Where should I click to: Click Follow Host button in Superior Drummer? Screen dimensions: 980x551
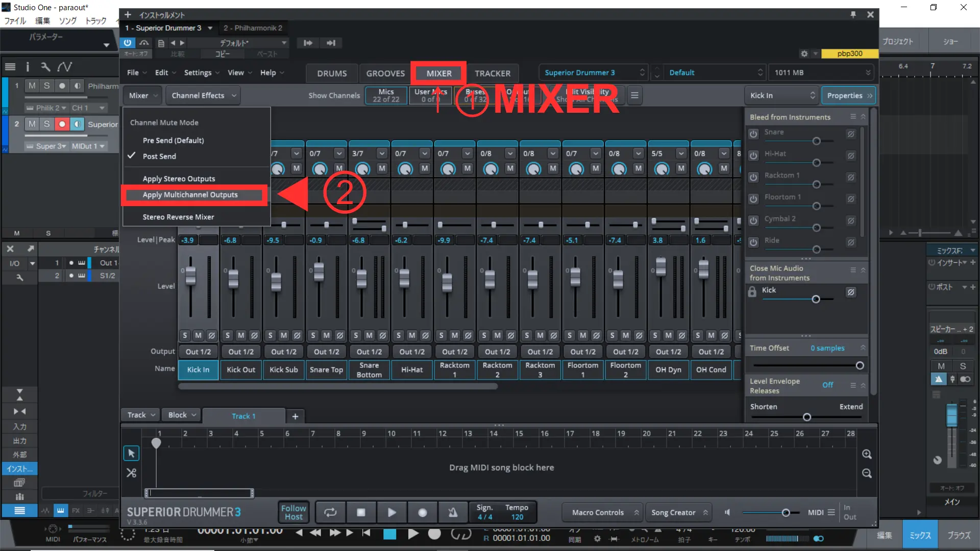click(293, 512)
